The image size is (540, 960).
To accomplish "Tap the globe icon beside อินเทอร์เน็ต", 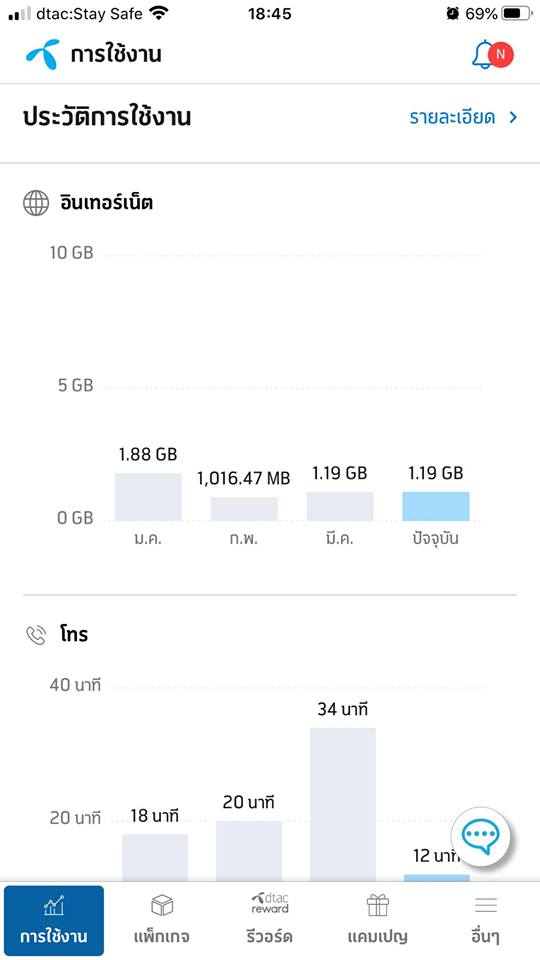I will pyautogui.click(x=36, y=203).
